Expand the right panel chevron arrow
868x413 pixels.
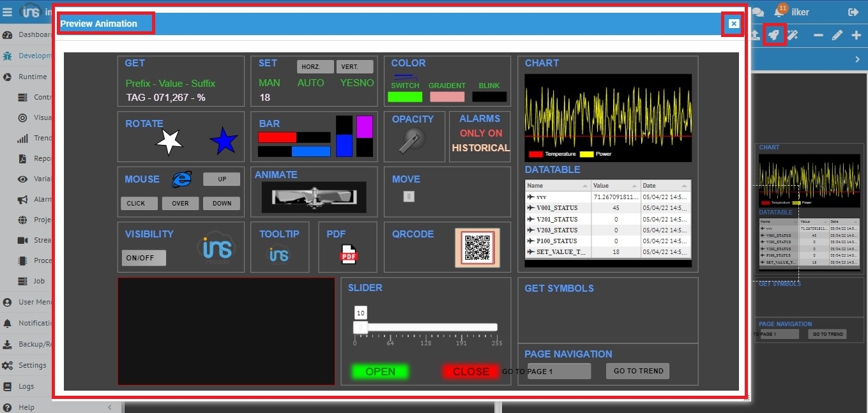(x=857, y=59)
